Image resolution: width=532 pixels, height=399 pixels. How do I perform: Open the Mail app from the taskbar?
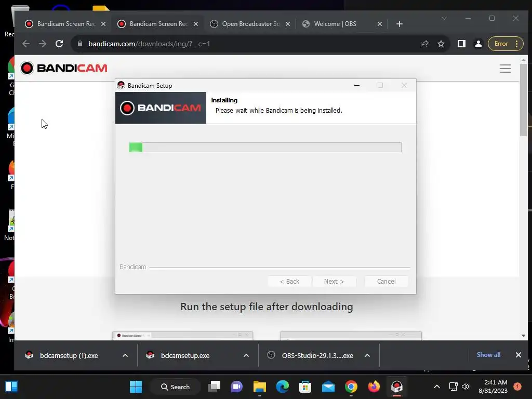pyautogui.click(x=328, y=387)
